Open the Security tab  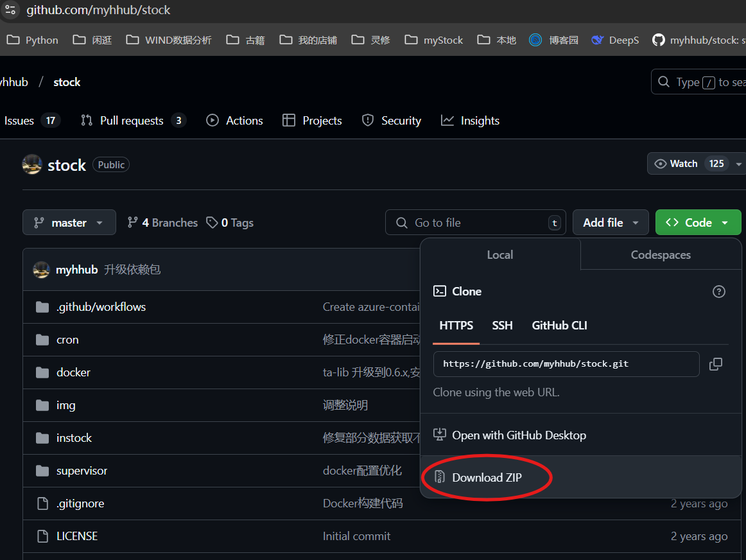tap(392, 121)
